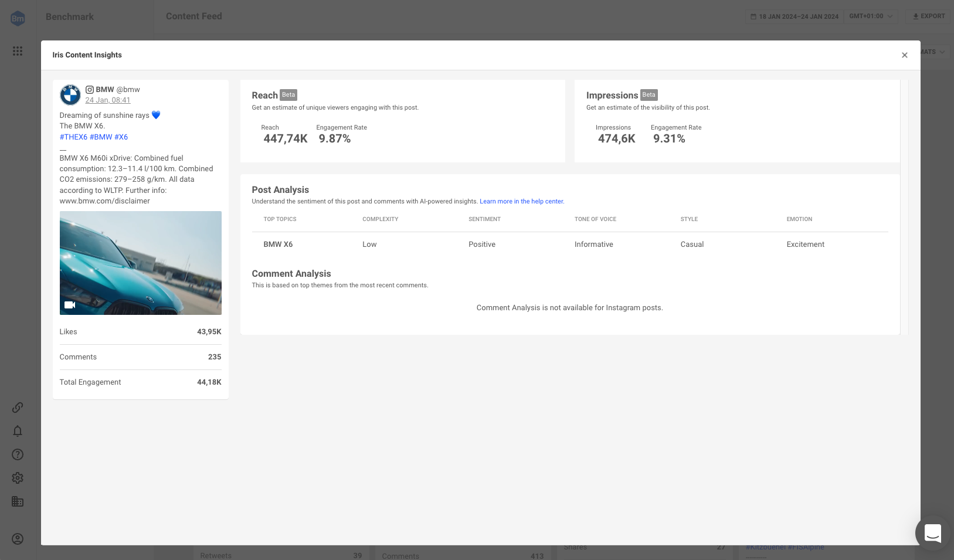
Task: Select the Informative tone cell
Action: point(594,245)
